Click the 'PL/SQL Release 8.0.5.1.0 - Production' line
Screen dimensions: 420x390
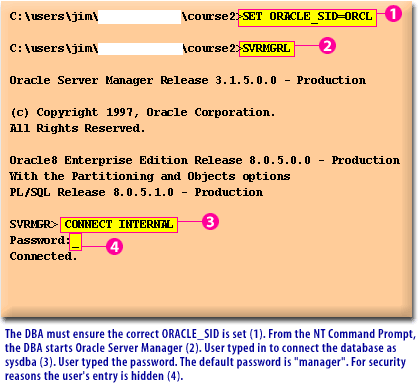pos(136,192)
